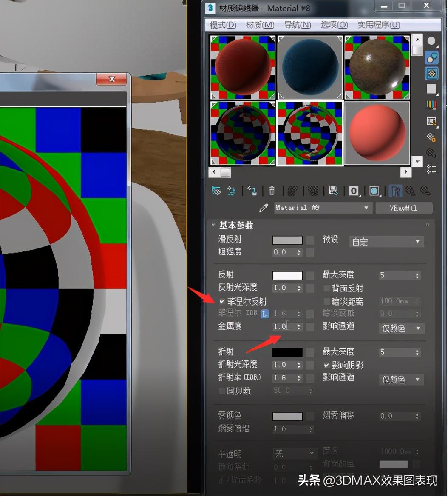Viewport: 448px width, 497px height.
Task: Click the map button beside 漫反射 swatch
Action: [x=310, y=240]
